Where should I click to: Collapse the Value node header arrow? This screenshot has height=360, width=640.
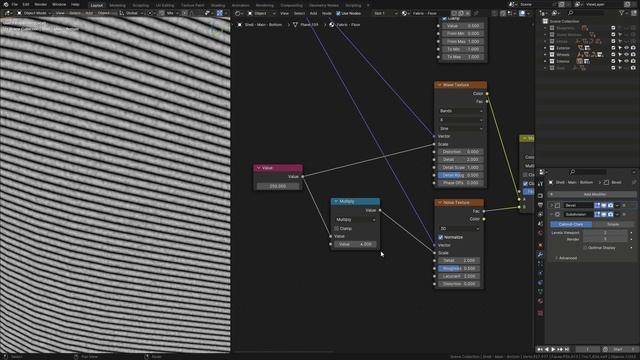[x=258, y=168]
